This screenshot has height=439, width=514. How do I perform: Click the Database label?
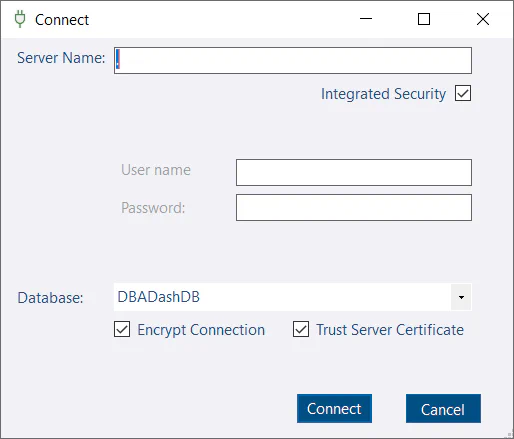point(50,298)
